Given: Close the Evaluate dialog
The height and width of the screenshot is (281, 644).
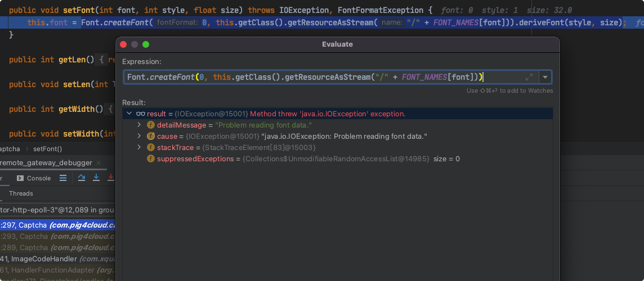Looking at the screenshot, I should coord(123,44).
